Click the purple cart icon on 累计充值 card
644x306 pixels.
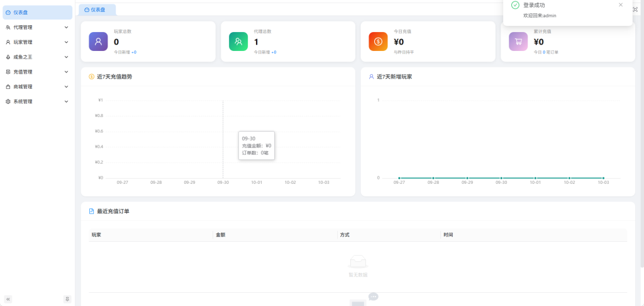coord(518,42)
